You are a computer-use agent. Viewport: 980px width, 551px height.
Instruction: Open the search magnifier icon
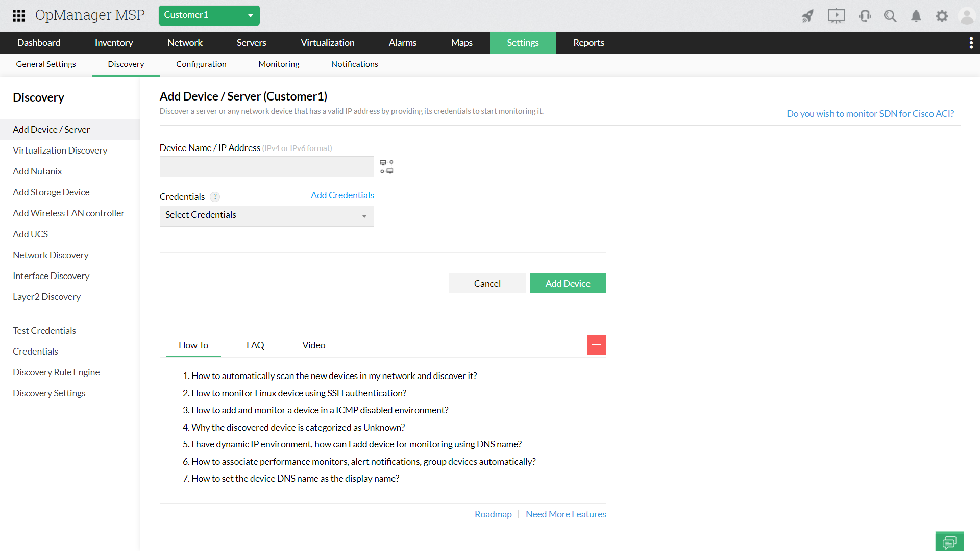890,16
